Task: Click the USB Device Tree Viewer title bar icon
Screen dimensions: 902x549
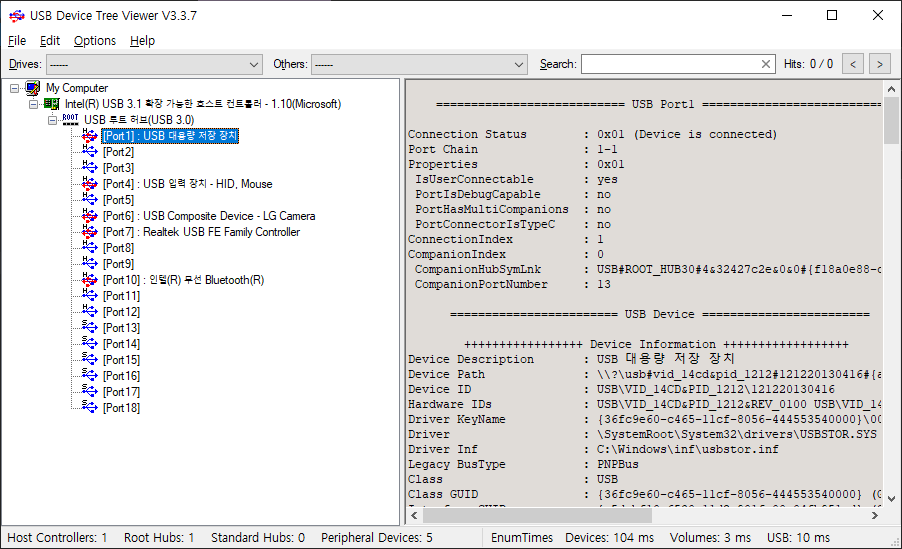Action: pyautogui.click(x=17, y=16)
